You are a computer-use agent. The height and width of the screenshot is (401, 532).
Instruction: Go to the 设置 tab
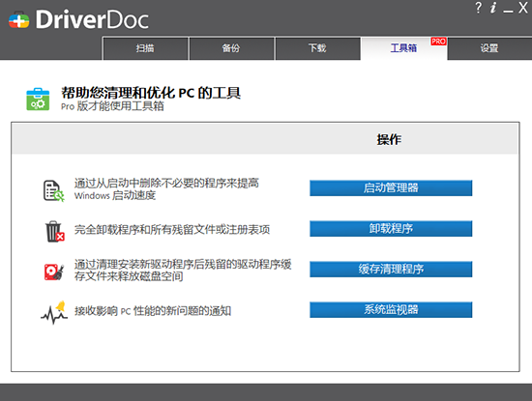[489, 48]
